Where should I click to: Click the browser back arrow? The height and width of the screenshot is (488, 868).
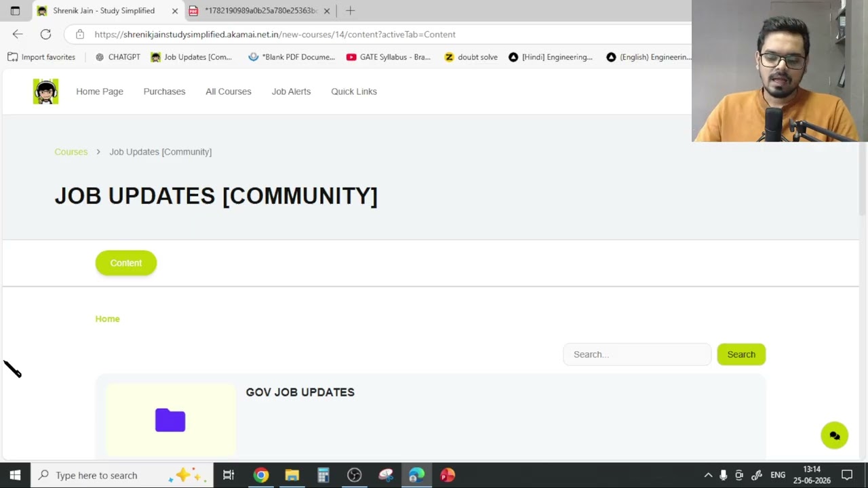click(x=18, y=34)
